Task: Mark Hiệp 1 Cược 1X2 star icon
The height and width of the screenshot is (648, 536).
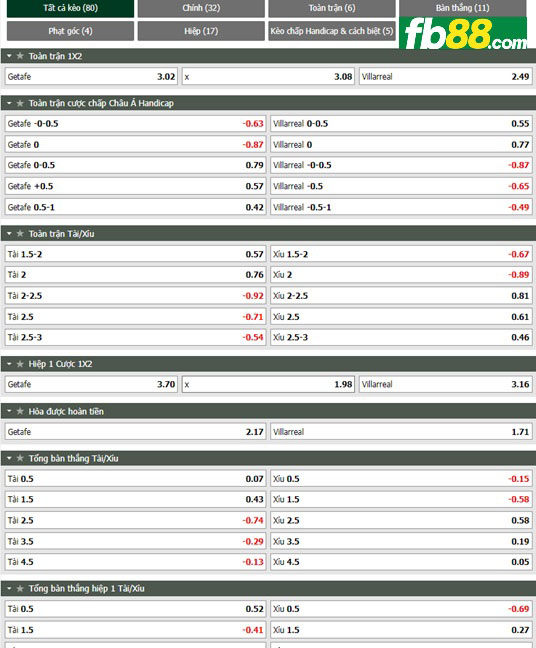Action: [x=20, y=364]
